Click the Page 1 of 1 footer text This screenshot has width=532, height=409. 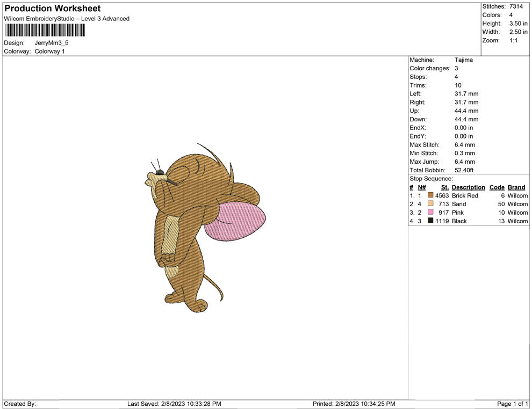coord(513,404)
